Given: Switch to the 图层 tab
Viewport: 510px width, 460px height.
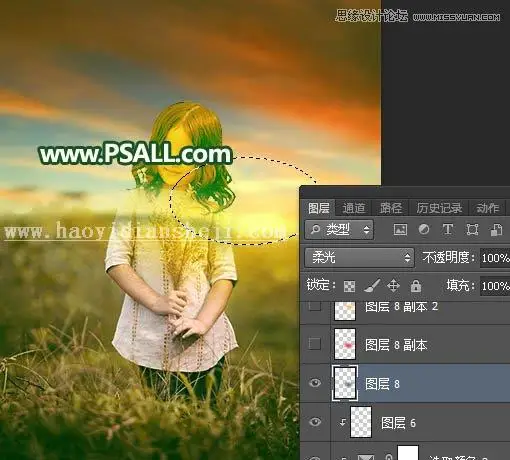Looking at the screenshot, I should click(319, 208).
